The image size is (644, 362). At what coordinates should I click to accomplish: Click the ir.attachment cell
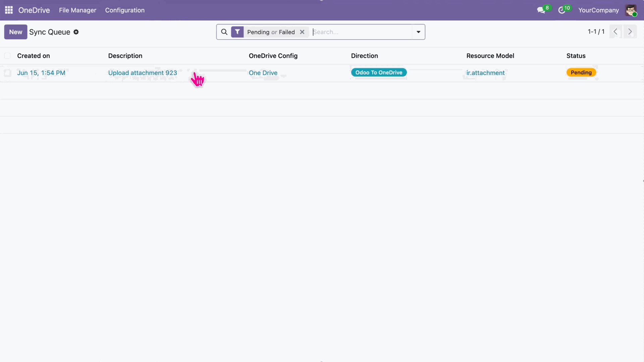point(485,73)
